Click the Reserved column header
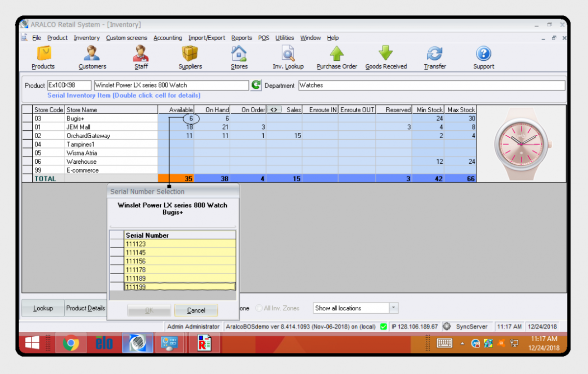Image resolution: width=588 pixels, height=374 pixels. tap(394, 110)
